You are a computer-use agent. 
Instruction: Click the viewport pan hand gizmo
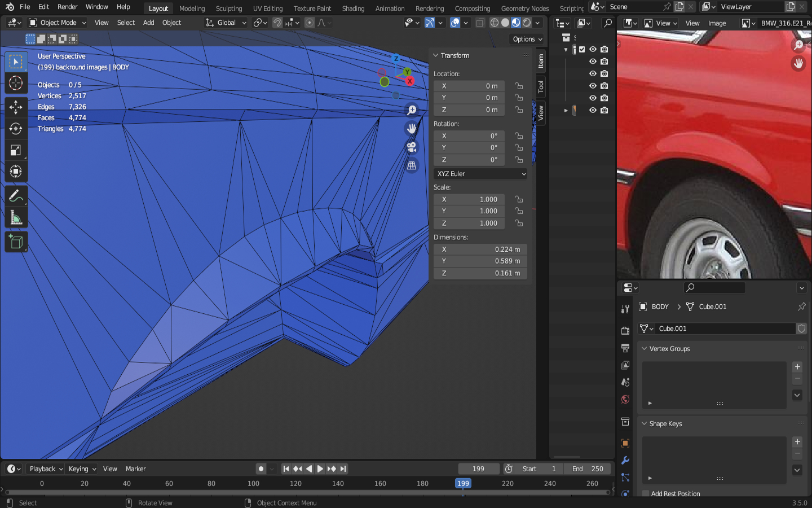pos(412,129)
